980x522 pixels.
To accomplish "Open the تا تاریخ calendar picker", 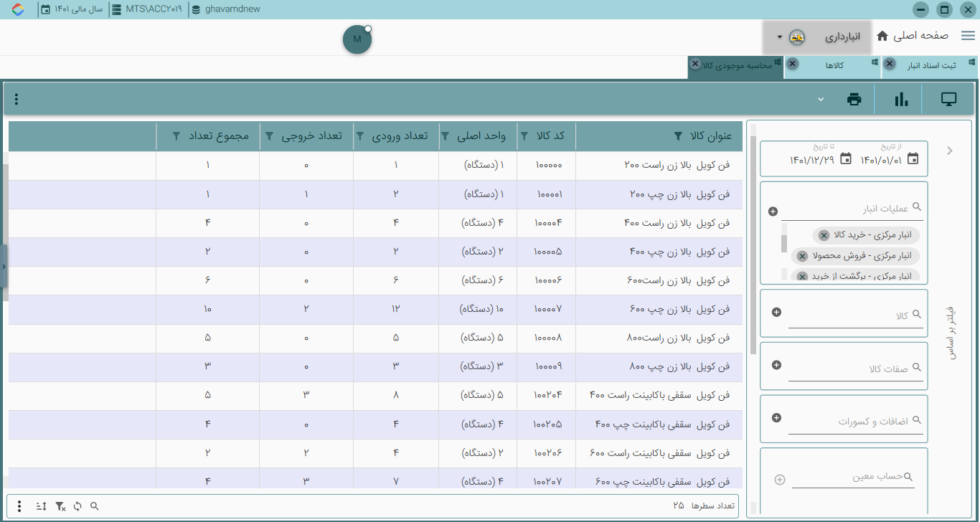I will point(846,158).
